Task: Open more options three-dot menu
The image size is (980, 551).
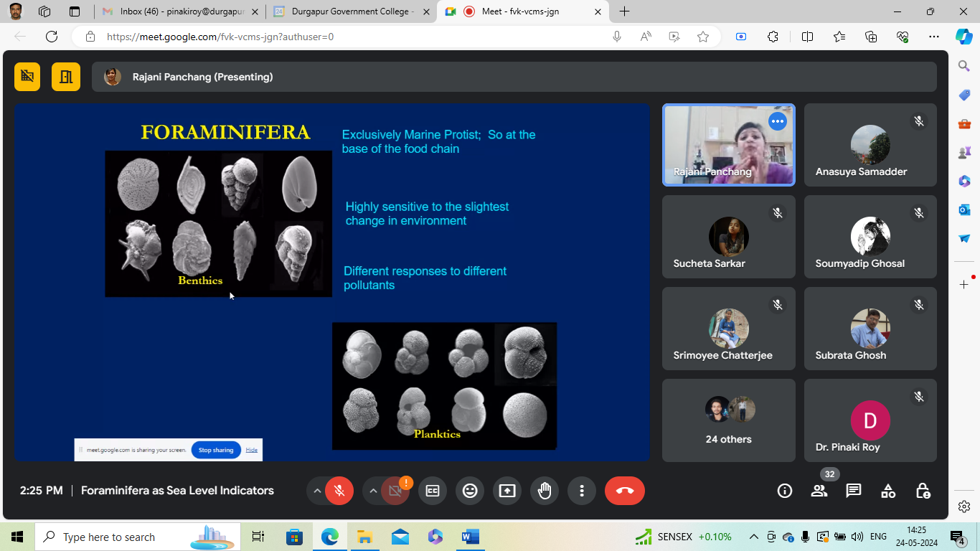Action: [x=582, y=491]
